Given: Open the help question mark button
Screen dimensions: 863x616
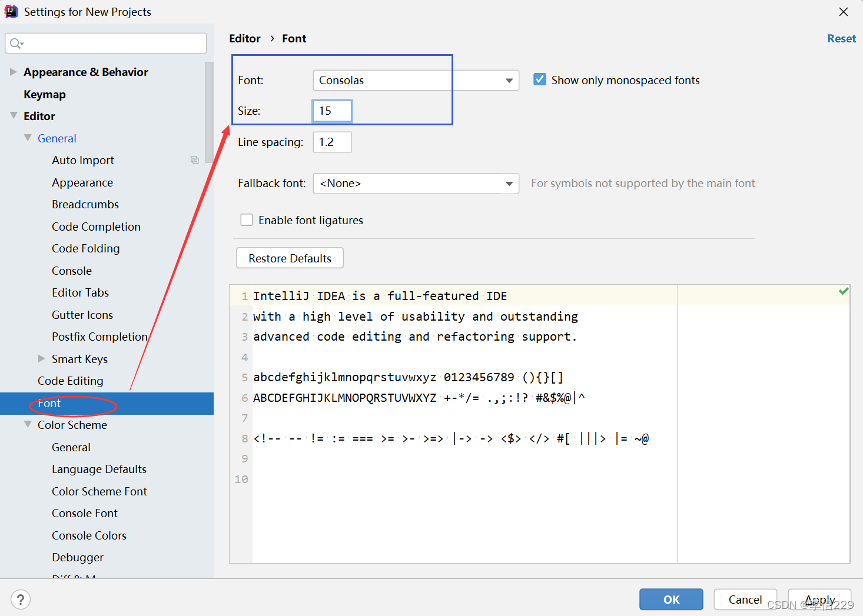Looking at the screenshot, I should (21, 600).
